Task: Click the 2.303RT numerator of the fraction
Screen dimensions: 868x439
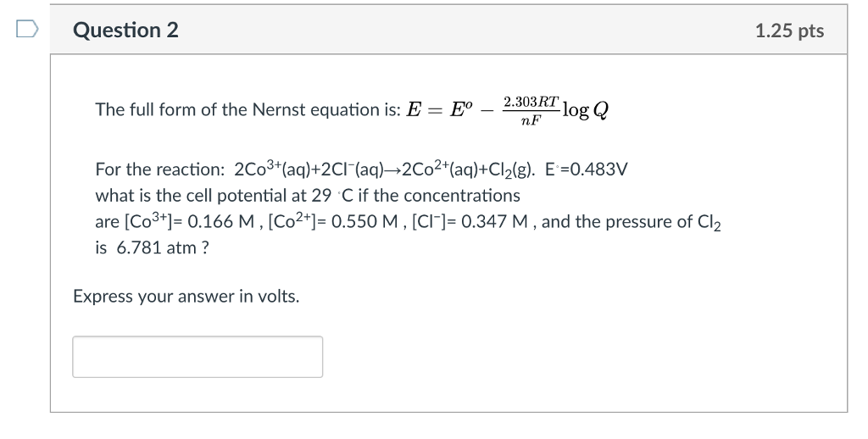Action: tap(531, 102)
